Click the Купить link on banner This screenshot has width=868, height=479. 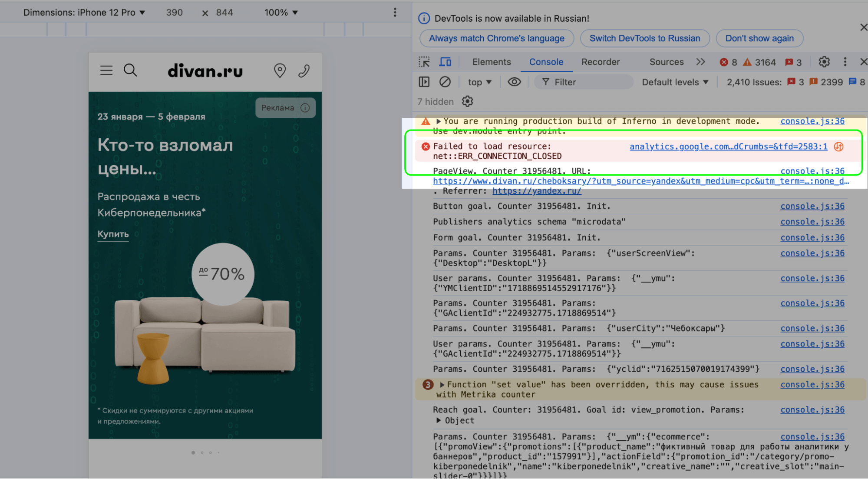point(113,234)
